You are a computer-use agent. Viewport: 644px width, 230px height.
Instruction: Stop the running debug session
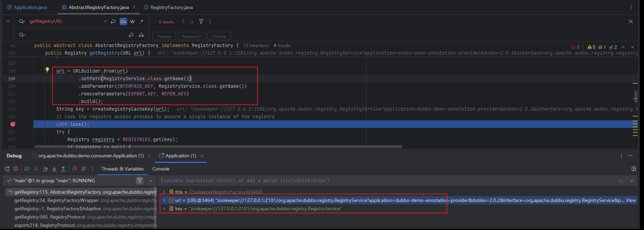(x=16, y=169)
